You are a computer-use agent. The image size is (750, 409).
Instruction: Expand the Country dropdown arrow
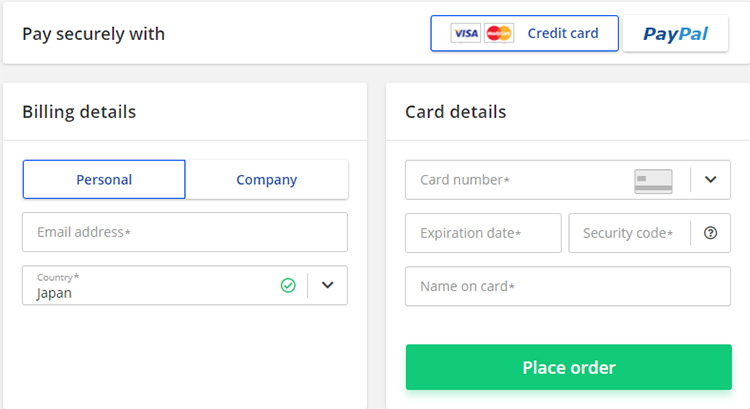click(327, 285)
